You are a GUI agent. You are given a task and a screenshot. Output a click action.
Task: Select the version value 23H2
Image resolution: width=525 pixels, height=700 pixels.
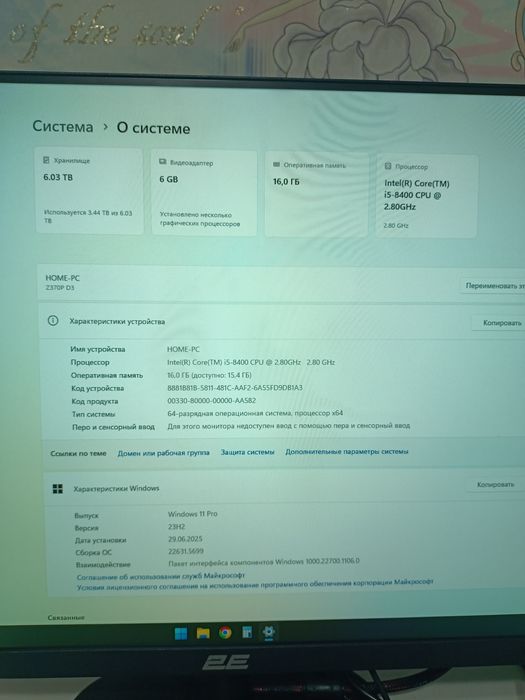tap(177, 527)
